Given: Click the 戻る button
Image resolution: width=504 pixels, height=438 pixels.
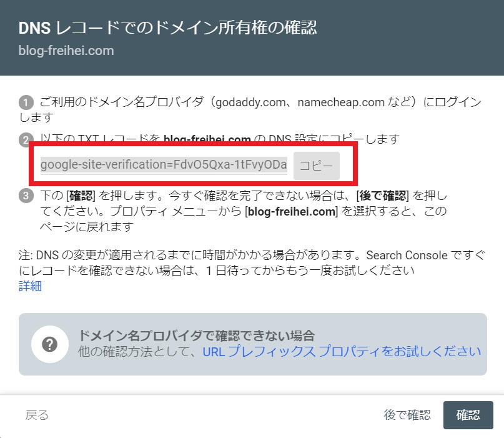Looking at the screenshot, I should [x=37, y=415].
